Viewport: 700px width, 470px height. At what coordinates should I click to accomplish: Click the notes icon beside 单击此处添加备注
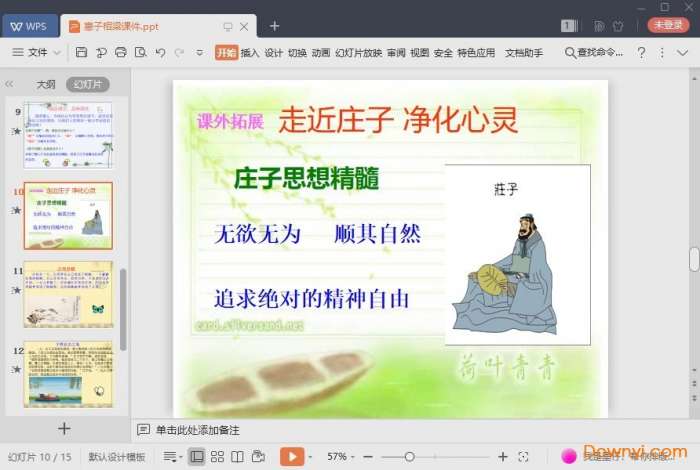tap(143, 430)
